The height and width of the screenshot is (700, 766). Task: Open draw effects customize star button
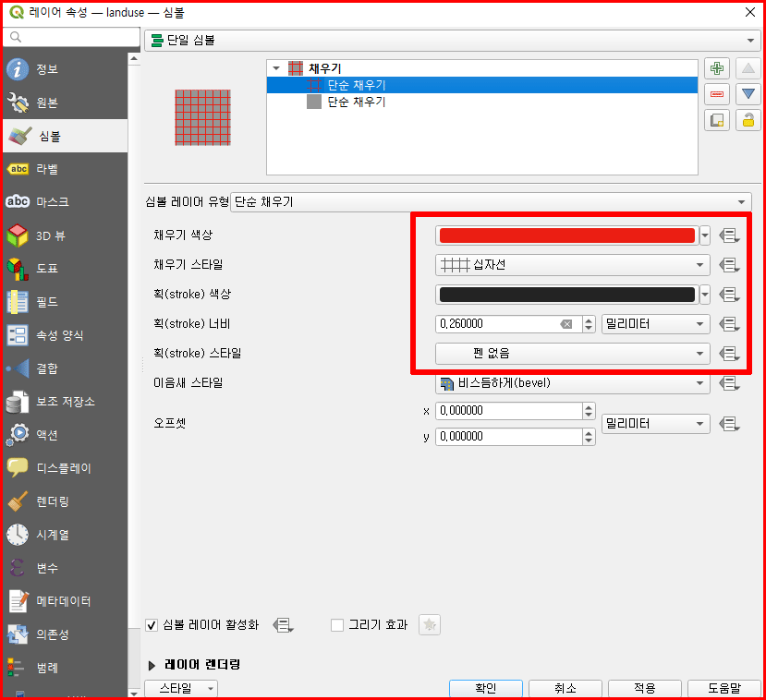430,625
